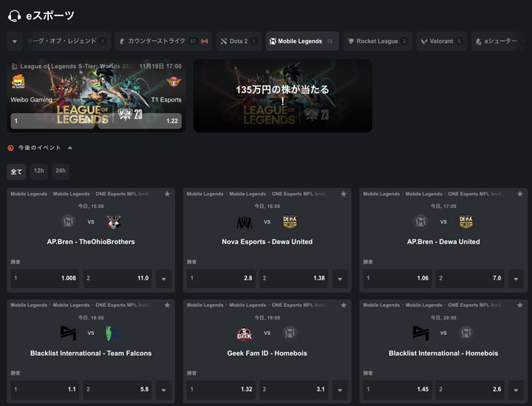Click Dewa United logo in Nova Esports card

tap(290, 222)
